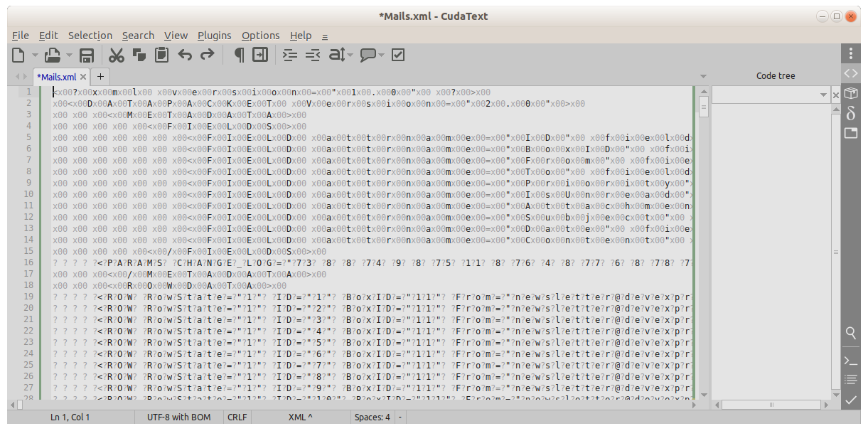Open the delta symbol sidebar panel

click(851, 113)
